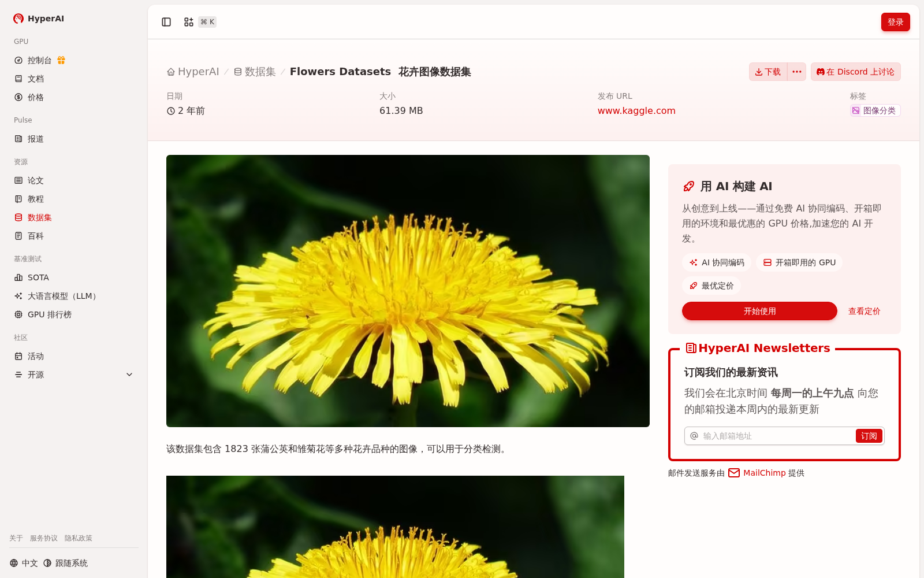The height and width of the screenshot is (578, 924).
Task: Click the 开始使用 get started button
Action: pyautogui.click(x=759, y=311)
